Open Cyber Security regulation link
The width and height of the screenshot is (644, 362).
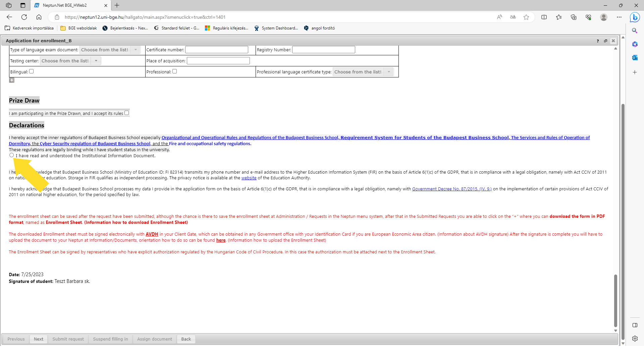click(95, 143)
